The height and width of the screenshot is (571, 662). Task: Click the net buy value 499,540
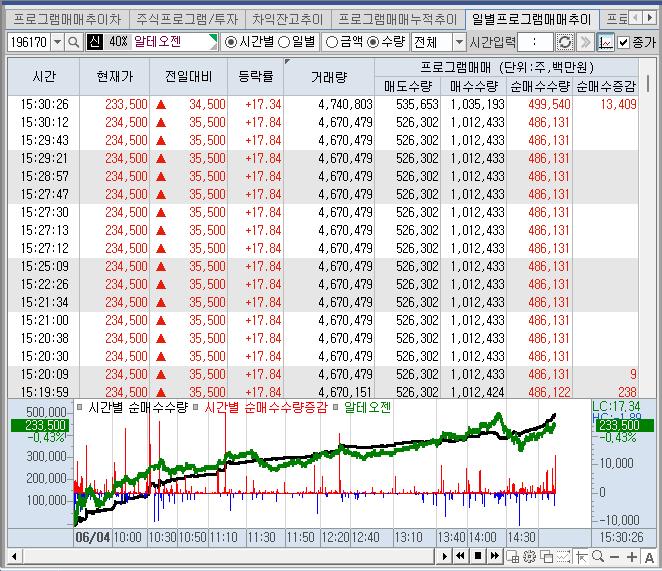coord(549,104)
